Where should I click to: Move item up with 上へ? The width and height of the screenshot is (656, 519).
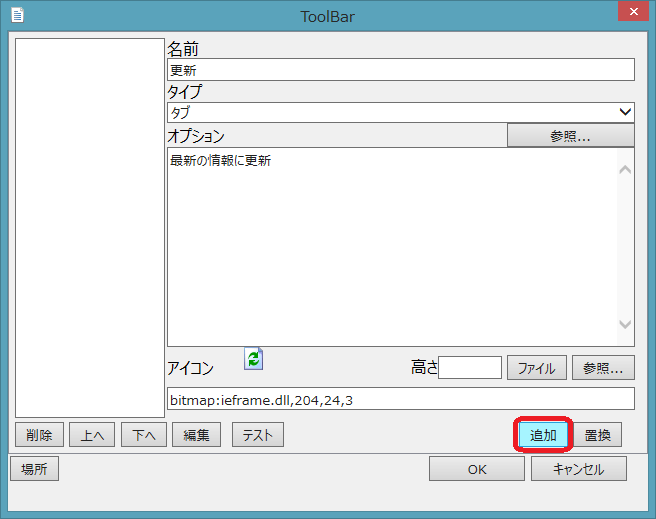click(92, 435)
